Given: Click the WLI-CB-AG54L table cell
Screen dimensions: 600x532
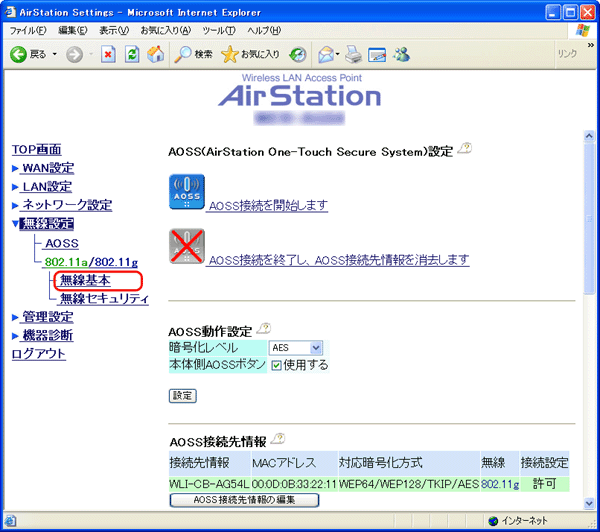Looking at the screenshot, I should click(x=210, y=484).
